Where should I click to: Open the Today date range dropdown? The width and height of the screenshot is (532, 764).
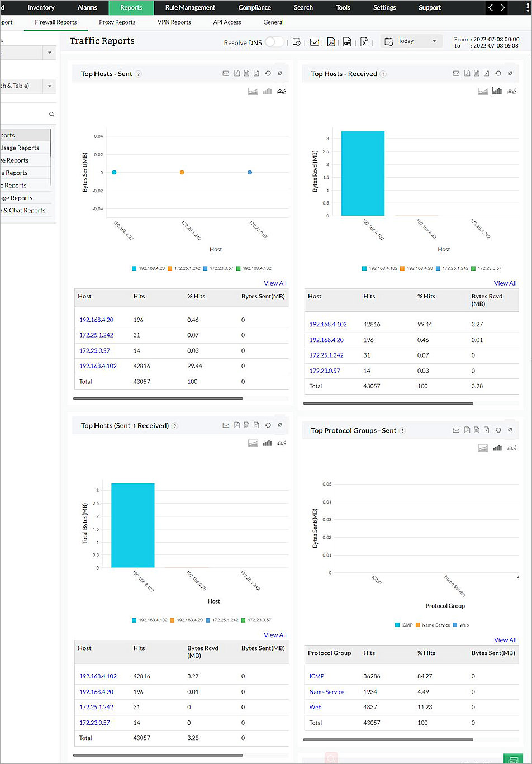coord(411,41)
